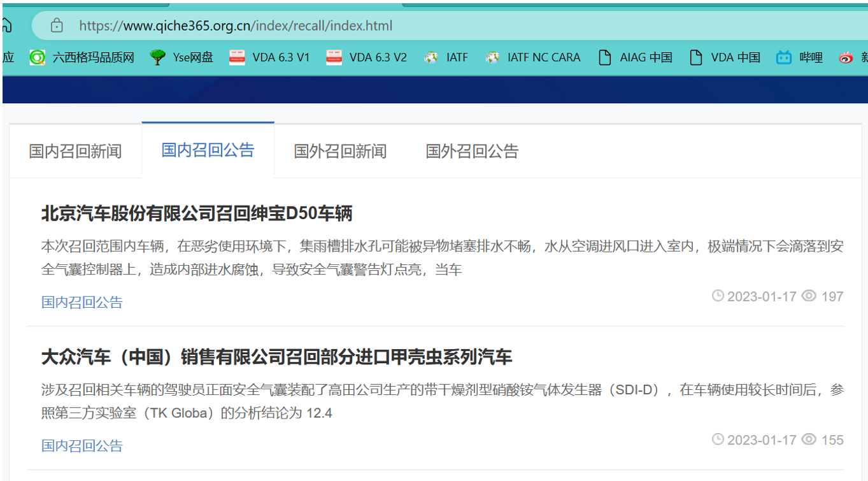Open the Yse网盘 tree icon bookmark

[x=181, y=57]
